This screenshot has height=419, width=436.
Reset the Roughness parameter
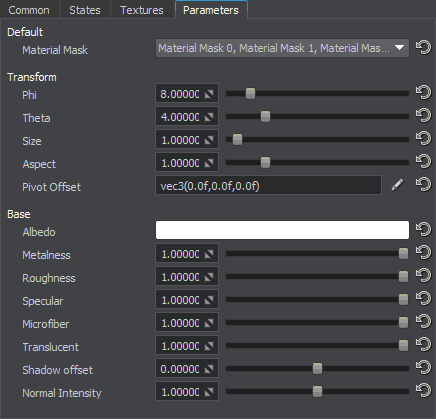click(423, 276)
